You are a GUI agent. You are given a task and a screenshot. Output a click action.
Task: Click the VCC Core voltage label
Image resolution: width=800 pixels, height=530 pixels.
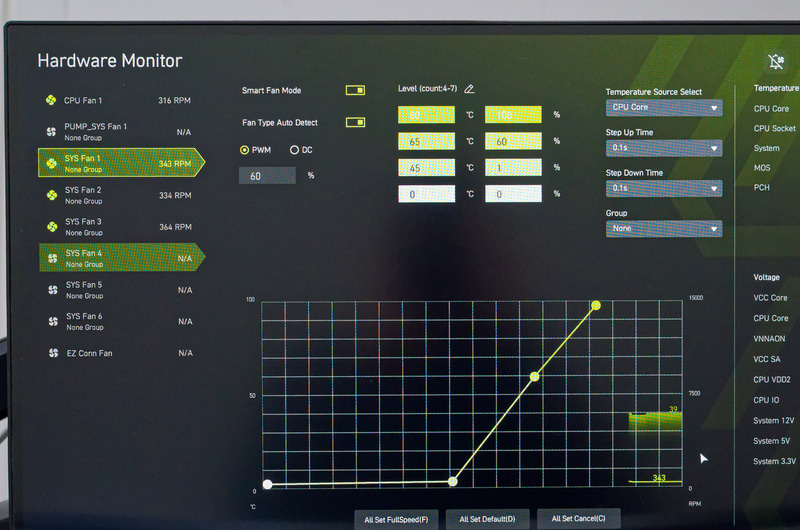coord(770,297)
